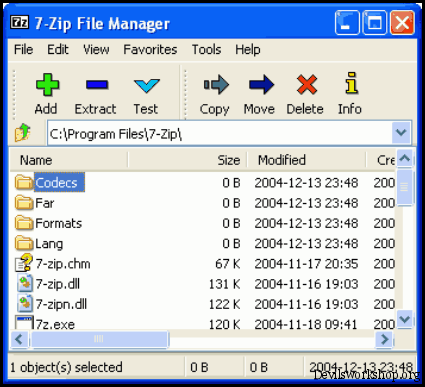
Task: Select the 7-zip.chm file name
Action: click(x=63, y=264)
